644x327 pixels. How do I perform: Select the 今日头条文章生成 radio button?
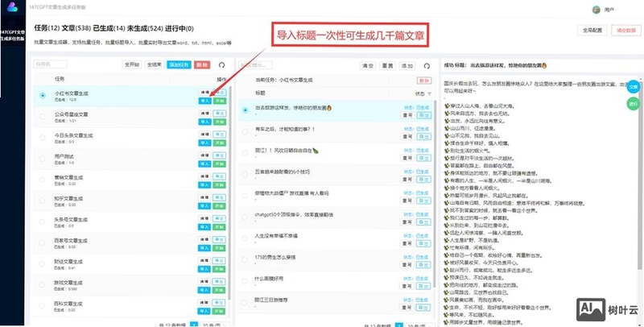tap(43, 138)
